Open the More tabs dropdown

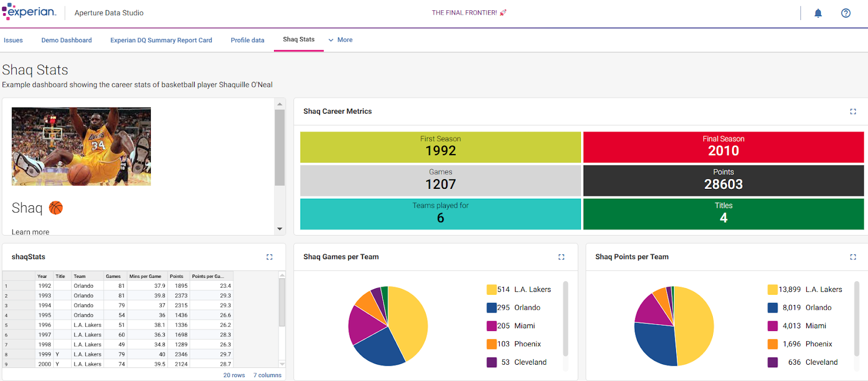click(x=340, y=40)
